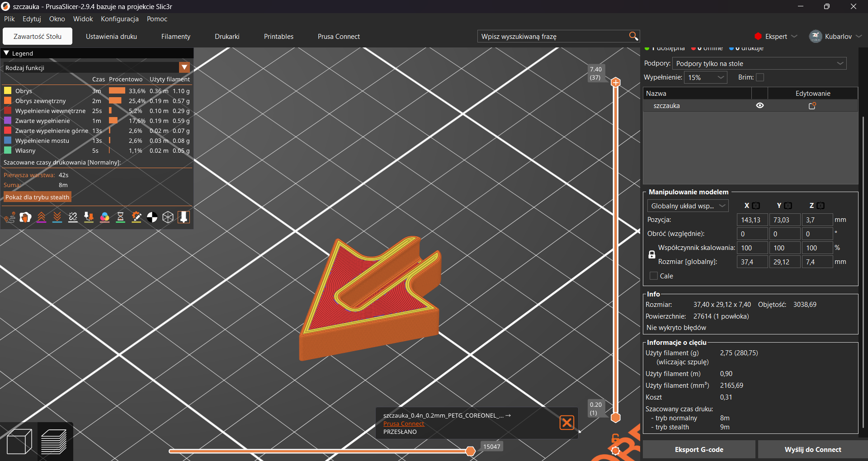The width and height of the screenshot is (868, 461).
Task: Click Pokaż dla trybu stealth button
Action: tap(38, 197)
